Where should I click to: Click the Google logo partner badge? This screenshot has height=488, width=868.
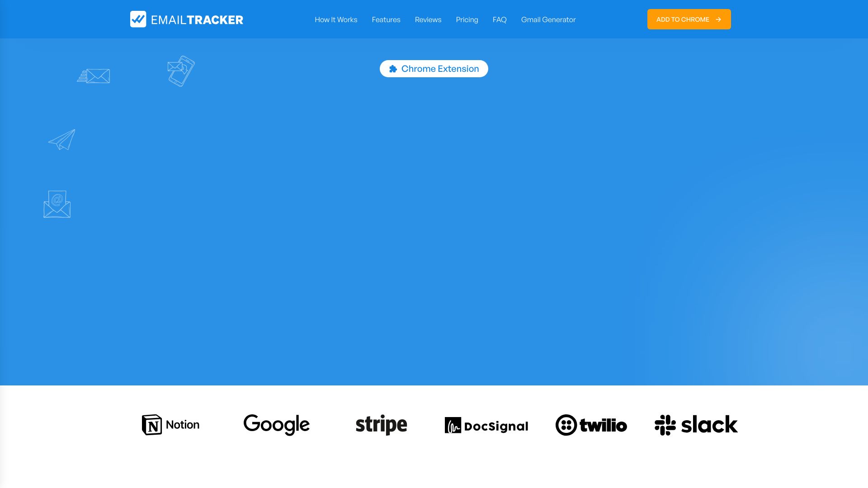coord(276,425)
